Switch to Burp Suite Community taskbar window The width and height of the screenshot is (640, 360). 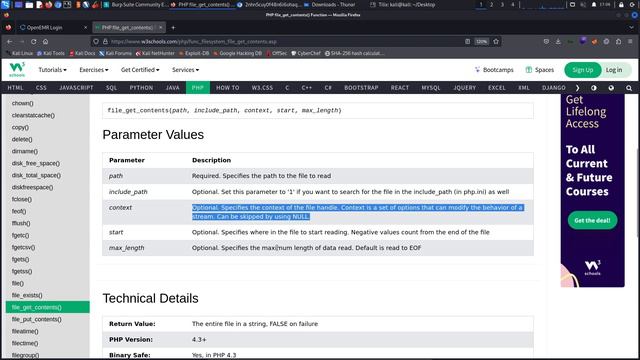[135, 4]
